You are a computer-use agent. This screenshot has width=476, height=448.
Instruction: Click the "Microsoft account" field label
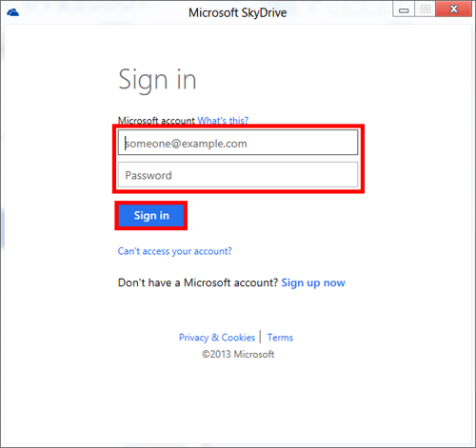pos(156,121)
